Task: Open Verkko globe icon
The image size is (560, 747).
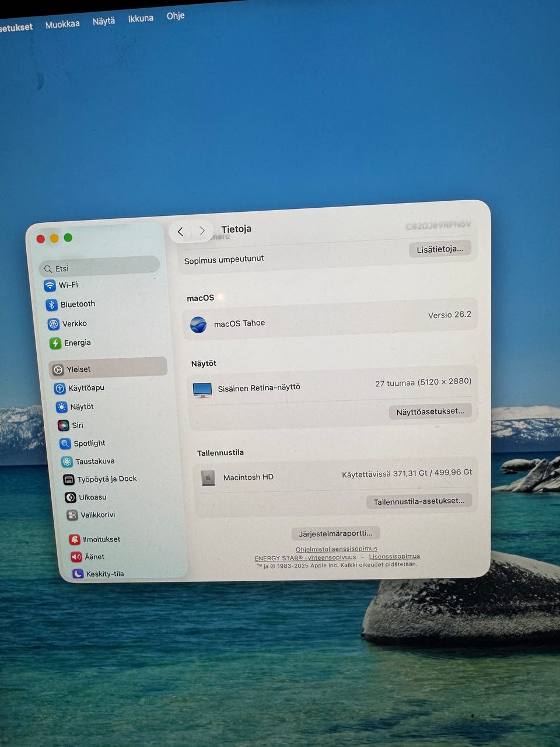Action: [x=53, y=324]
